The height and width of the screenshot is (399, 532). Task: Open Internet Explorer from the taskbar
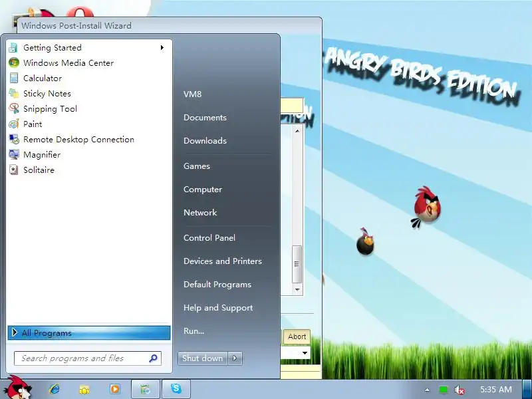pyautogui.click(x=55, y=389)
